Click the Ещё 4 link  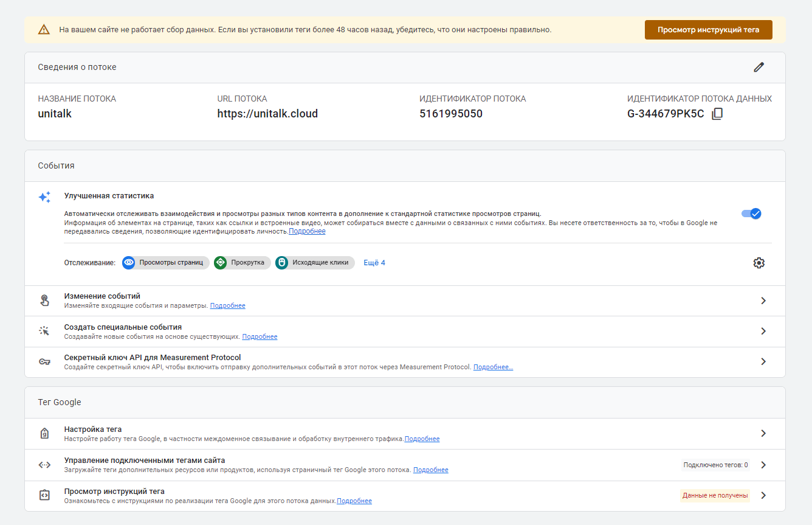pyautogui.click(x=374, y=263)
